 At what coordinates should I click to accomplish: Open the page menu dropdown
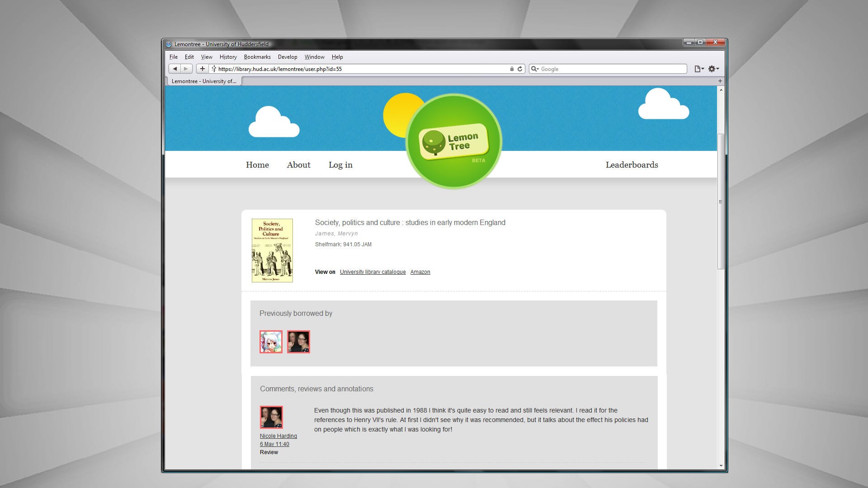point(699,69)
